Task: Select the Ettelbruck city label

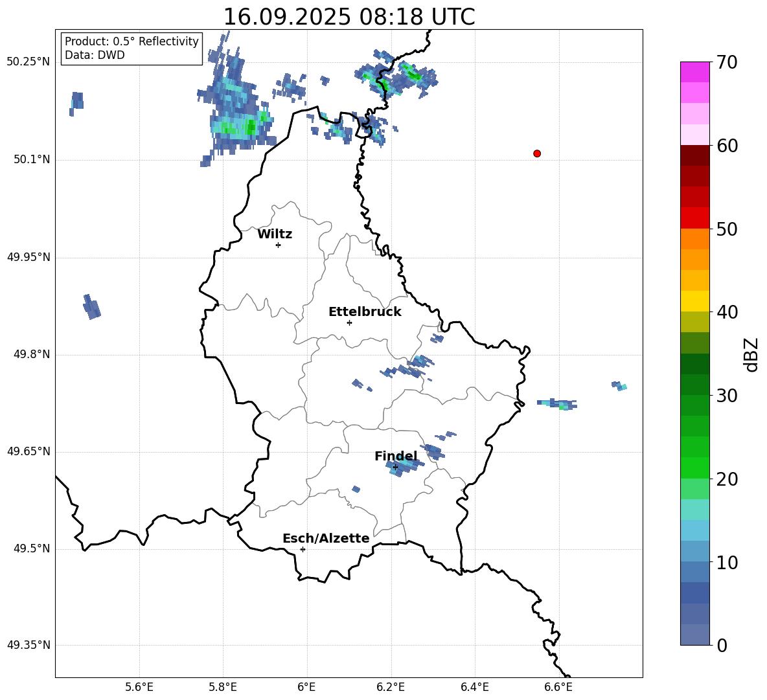Action: click(x=365, y=312)
